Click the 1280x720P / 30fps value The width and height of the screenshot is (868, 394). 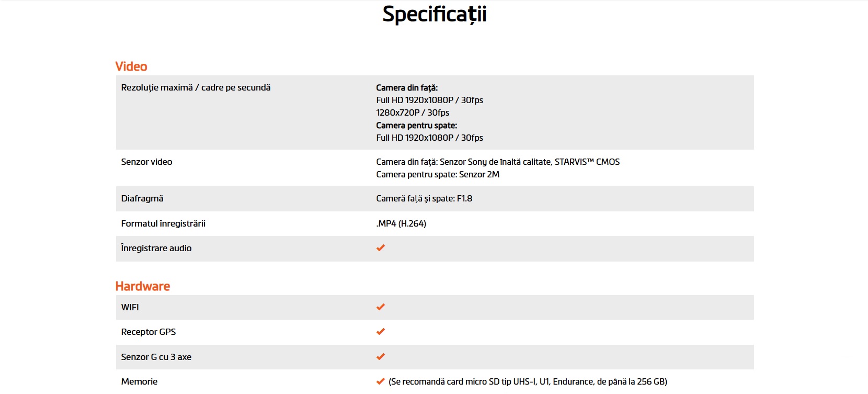pos(413,112)
